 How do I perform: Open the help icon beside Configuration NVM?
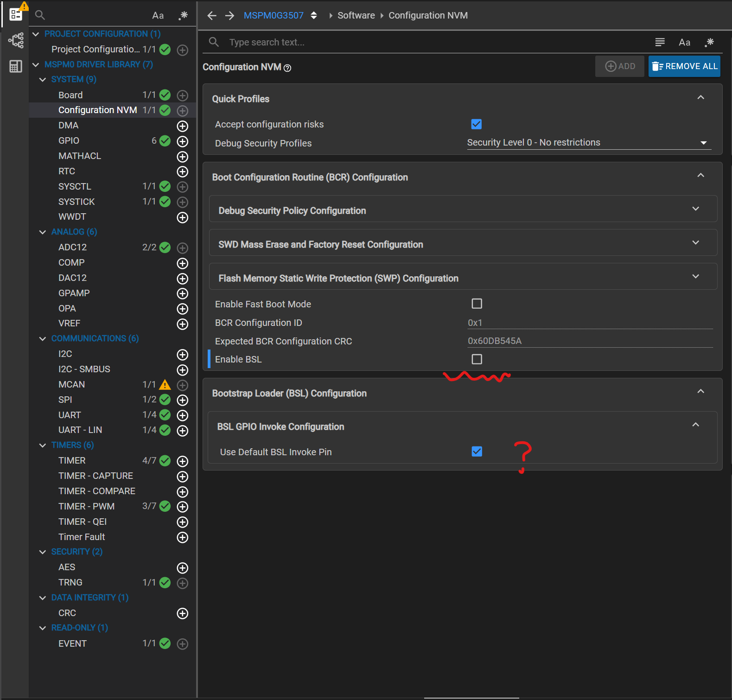pyautogui.click(x=287, y=68)
